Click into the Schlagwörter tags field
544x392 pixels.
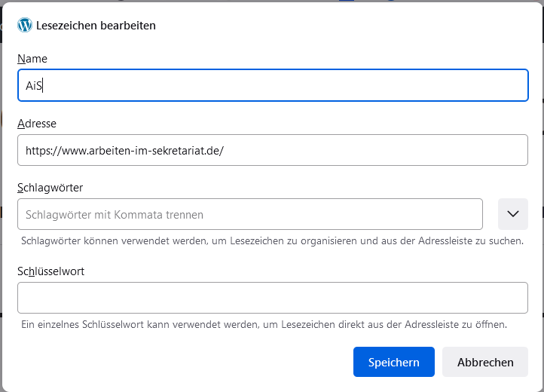250,214
